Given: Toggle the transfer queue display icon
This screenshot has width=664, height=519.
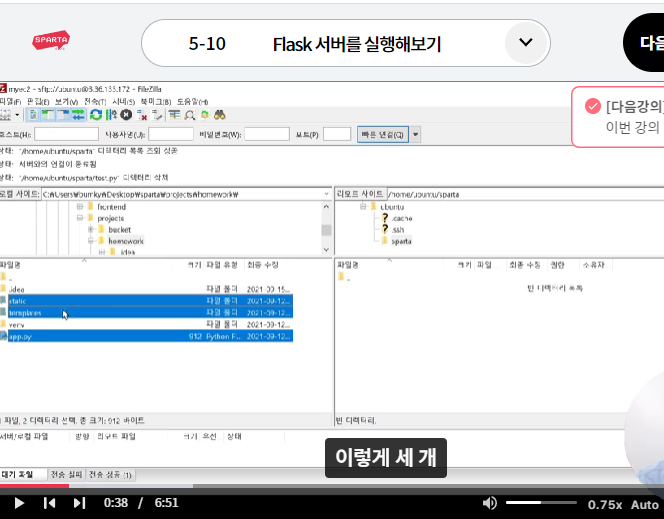Looking at the screenshot, I should coord(78,115).
